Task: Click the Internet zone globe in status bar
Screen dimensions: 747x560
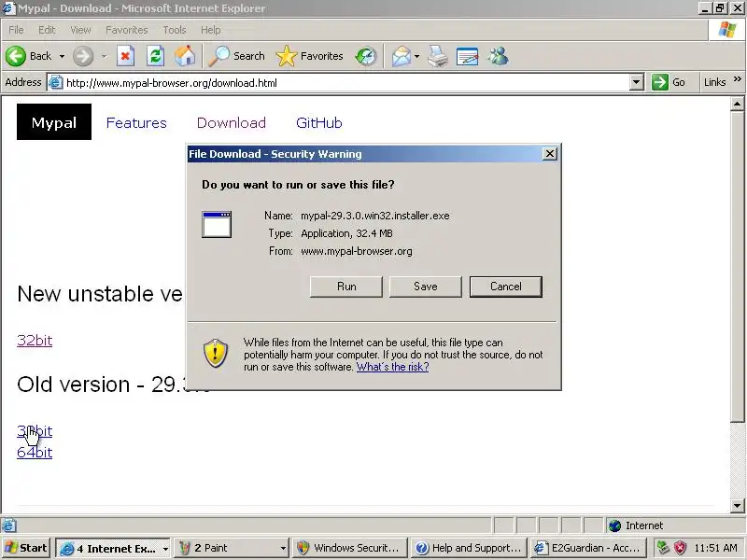Action: point(615,525)
